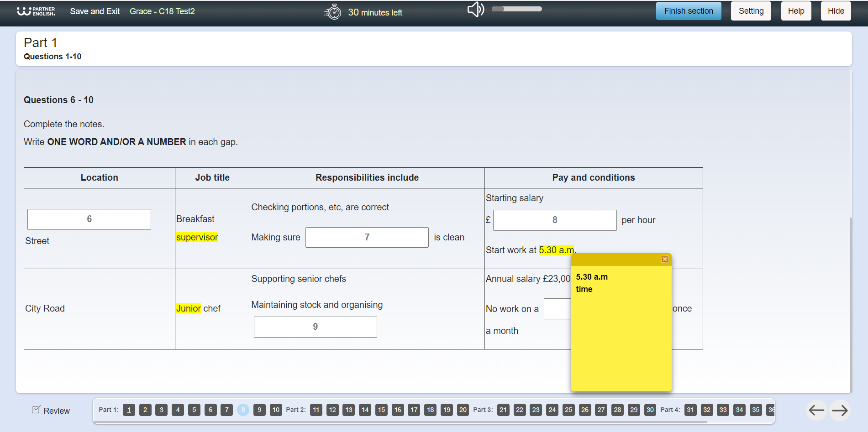This screenshot has height=432, width=868.
Task: Click the Partner English logo
Action: tap(36, 11)
